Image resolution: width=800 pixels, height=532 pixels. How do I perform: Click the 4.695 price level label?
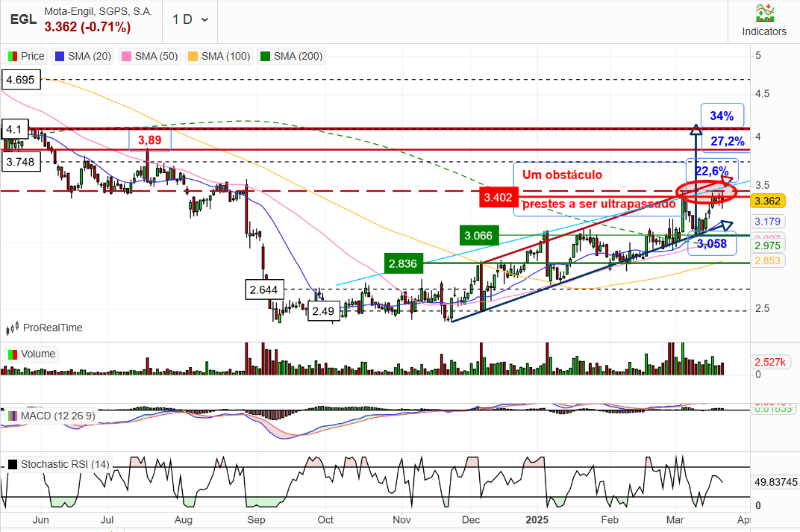(x=21, y=80)
